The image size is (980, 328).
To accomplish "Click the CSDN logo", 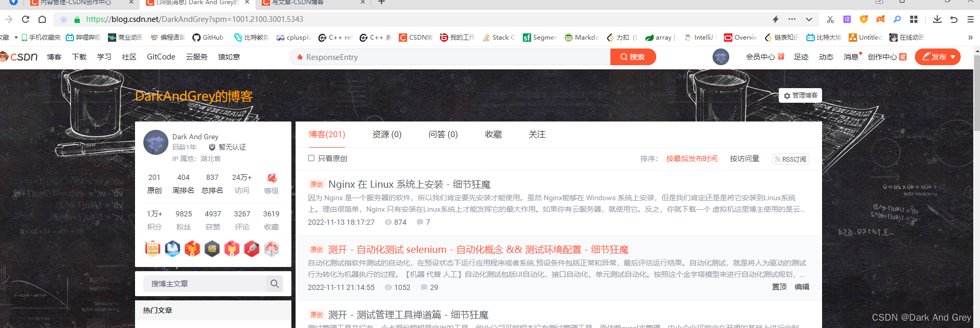I will tap(19, 57).
